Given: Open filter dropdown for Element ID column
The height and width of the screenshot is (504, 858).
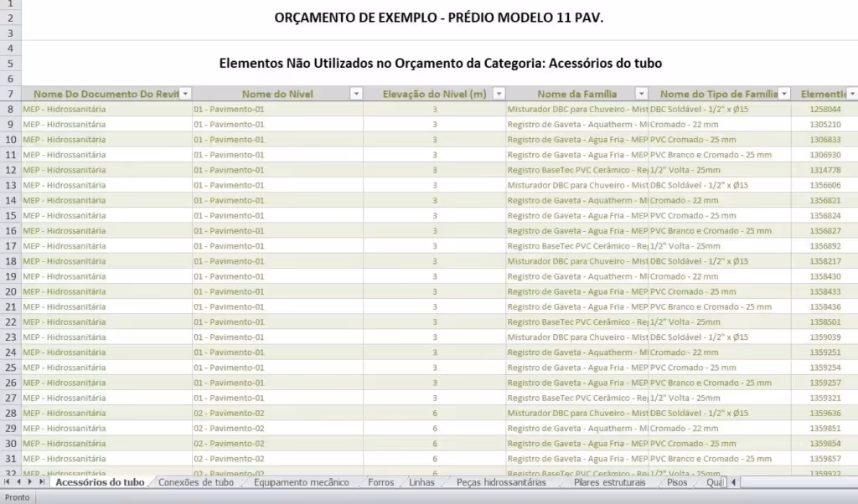Looking at the screenshot, I should coord(852,94).
